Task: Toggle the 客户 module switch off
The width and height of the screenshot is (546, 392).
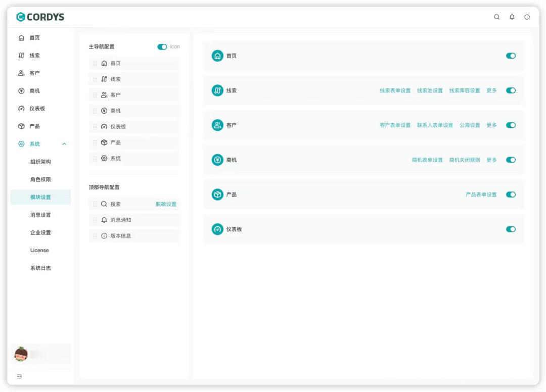Action: pos(511,125)
